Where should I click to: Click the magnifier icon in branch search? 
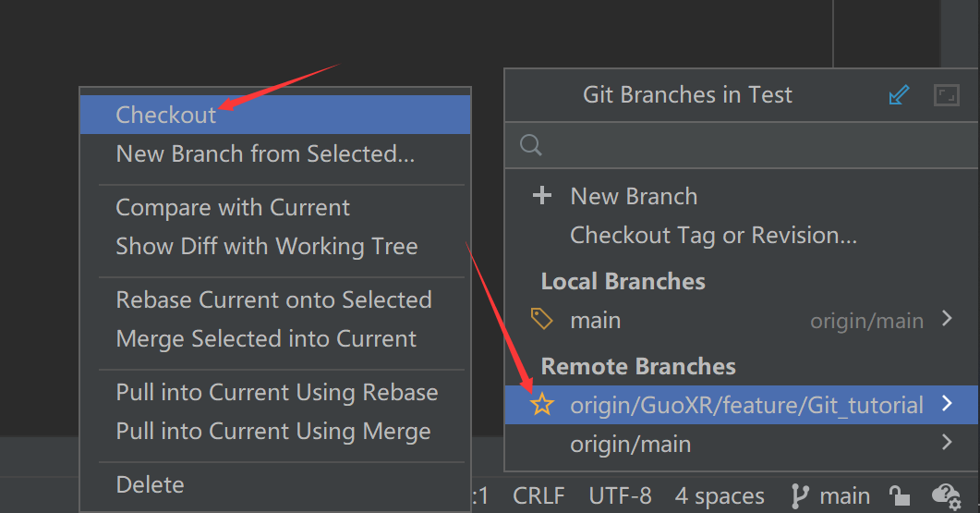tap(531, 145)
